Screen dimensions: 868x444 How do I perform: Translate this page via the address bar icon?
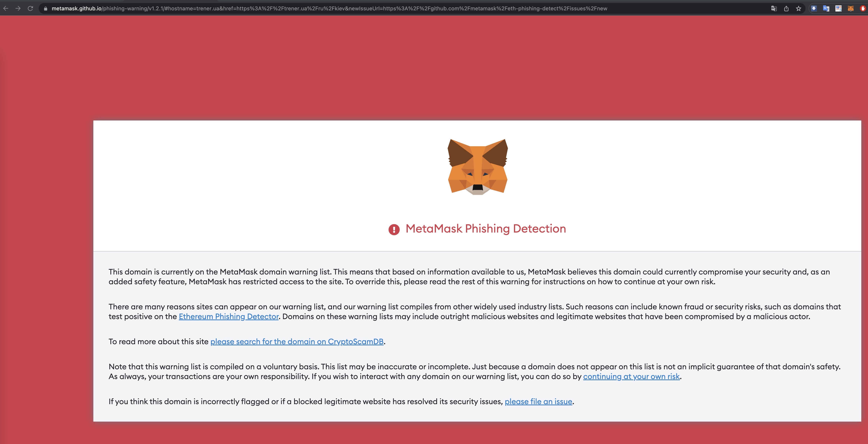(x=774, y=8)
